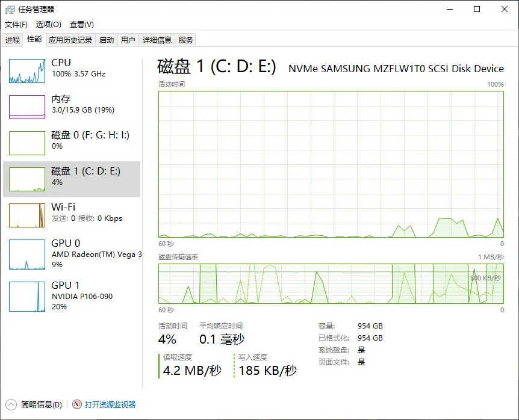Screen dimensions: 519x420
Task: Click the 磁盘传输速率 transfer rate graph
Action: click(x=331, y=283)
